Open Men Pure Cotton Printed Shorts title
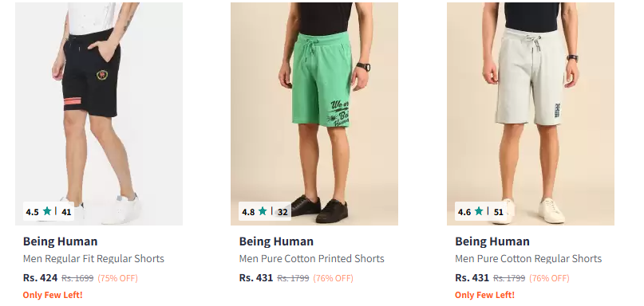This screenshot has height=306, width=644. click(312, 259)
